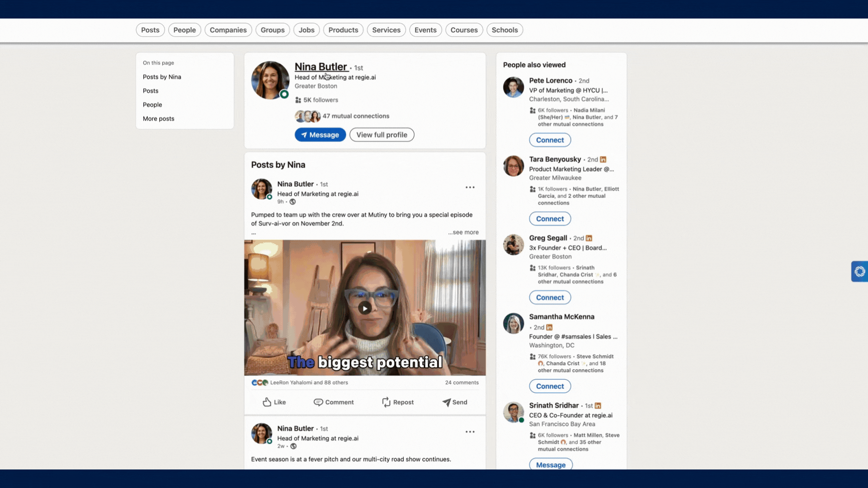Click the 5K followers text
This screenshot has height=488, width=868.
(x=321, y=100)
